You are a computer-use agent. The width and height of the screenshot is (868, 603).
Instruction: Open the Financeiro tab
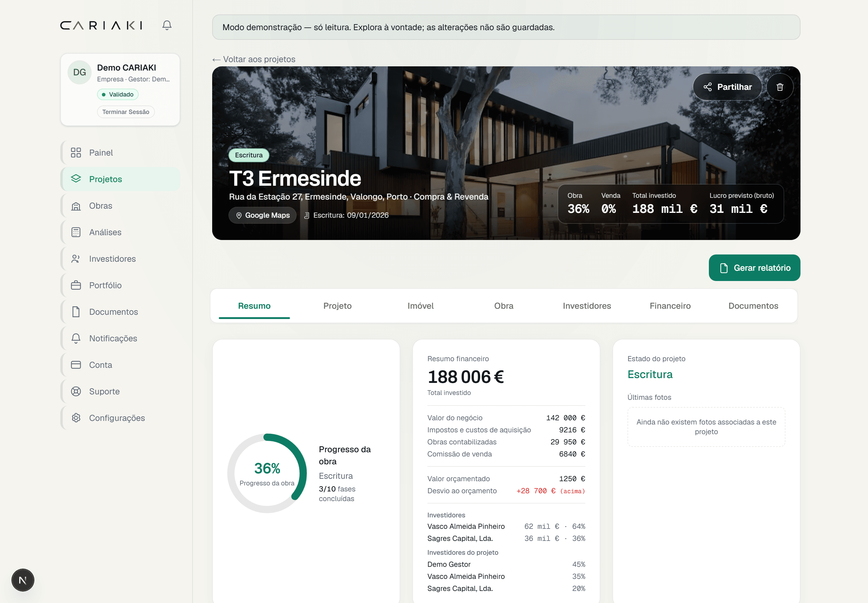[x=670, y=306]
